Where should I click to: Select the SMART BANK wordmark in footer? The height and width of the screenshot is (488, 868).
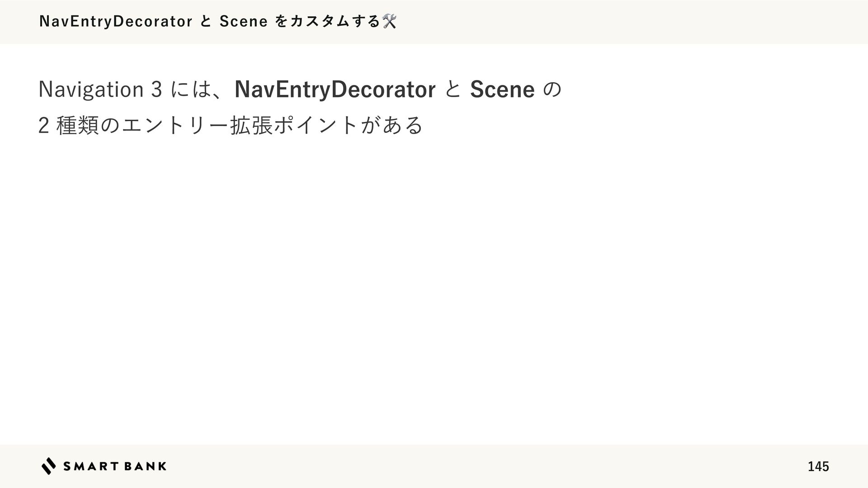click(x=115, y=466)
